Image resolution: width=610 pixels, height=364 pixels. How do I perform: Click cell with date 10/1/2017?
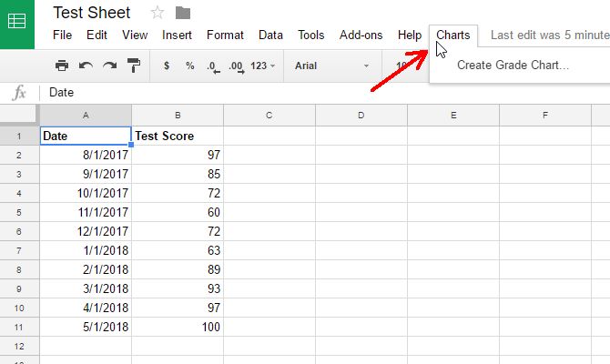[86, 193]
